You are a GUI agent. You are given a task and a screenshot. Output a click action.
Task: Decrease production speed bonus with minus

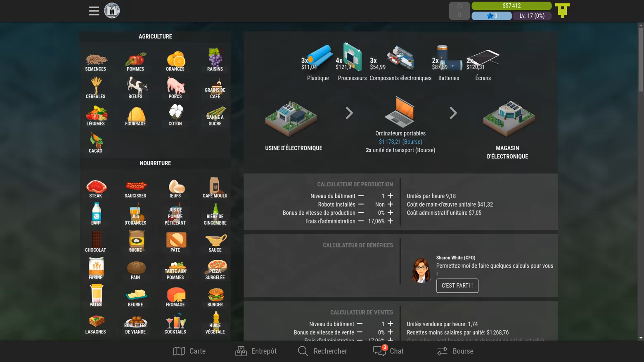point(361,213)
